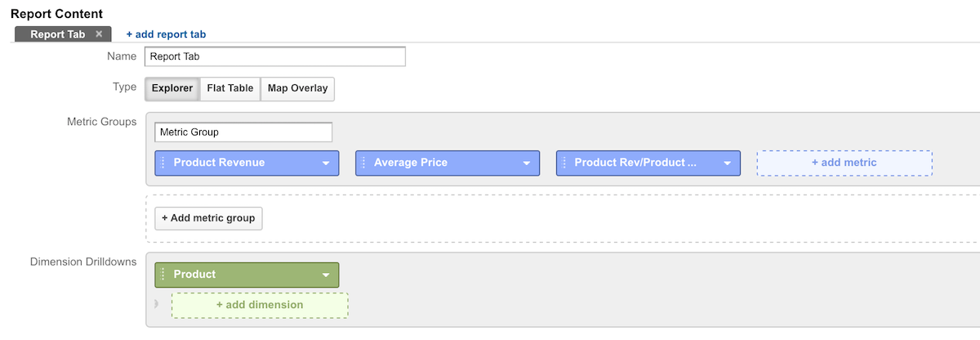Open the Product Revenue metric dropdown arrow
980x340 pixels.
pyautogui.click(x=326, y=163)
